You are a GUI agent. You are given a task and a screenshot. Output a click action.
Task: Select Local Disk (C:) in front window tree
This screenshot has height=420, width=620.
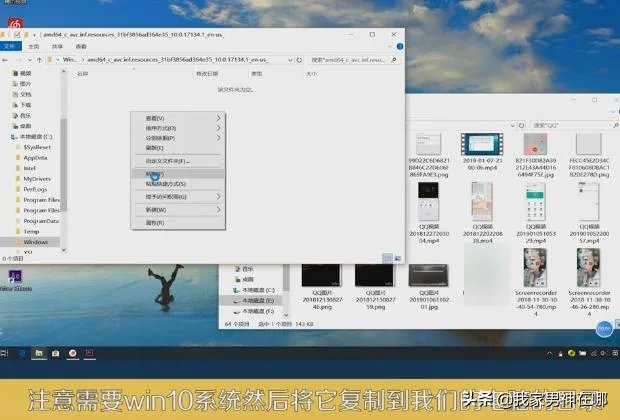(36, 136)
